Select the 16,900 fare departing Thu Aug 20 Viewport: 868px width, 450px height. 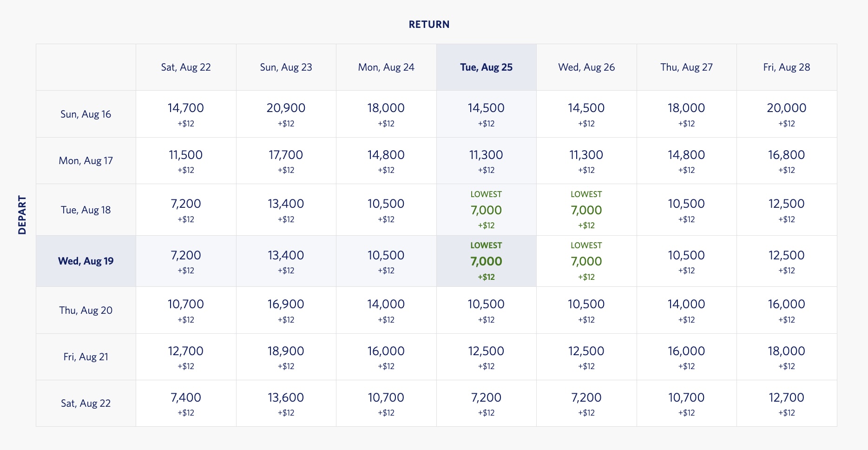[x=286, y=310]
